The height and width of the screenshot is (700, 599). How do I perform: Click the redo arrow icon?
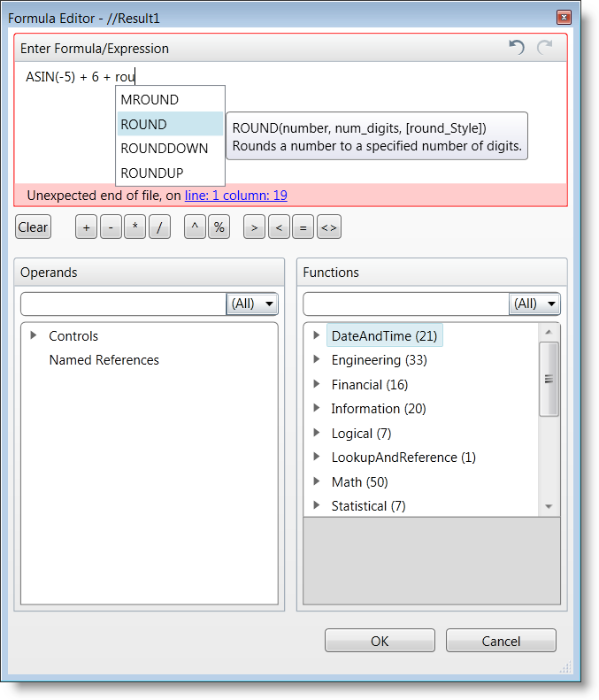pos(544,48)
